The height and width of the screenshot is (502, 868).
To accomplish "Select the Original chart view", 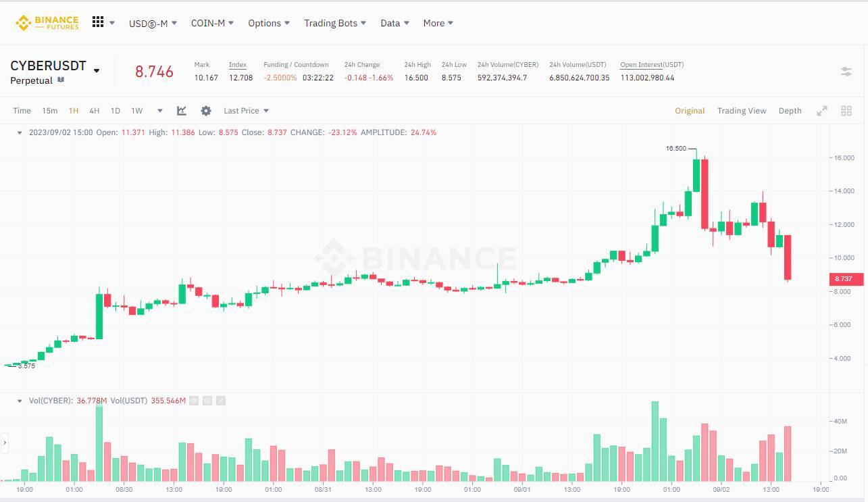I will coord(690,111).
